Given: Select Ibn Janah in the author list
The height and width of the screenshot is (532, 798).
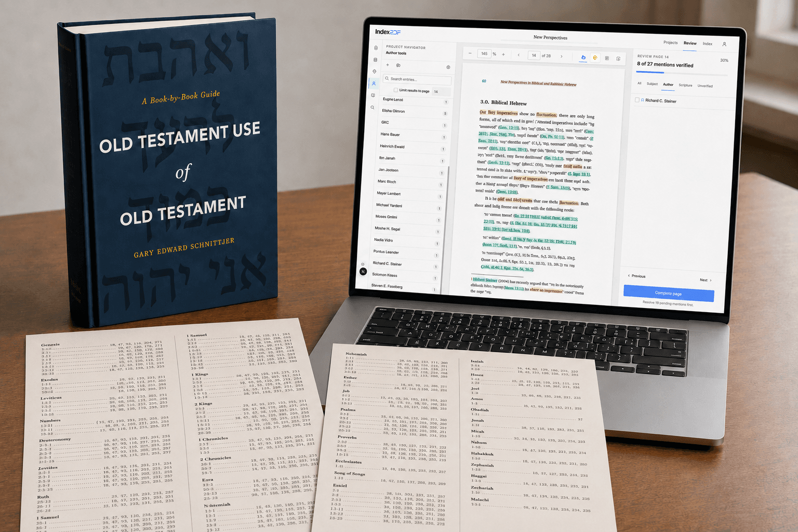Looking at the screenshot, I should pyautogui.click(x=411, y=159).
